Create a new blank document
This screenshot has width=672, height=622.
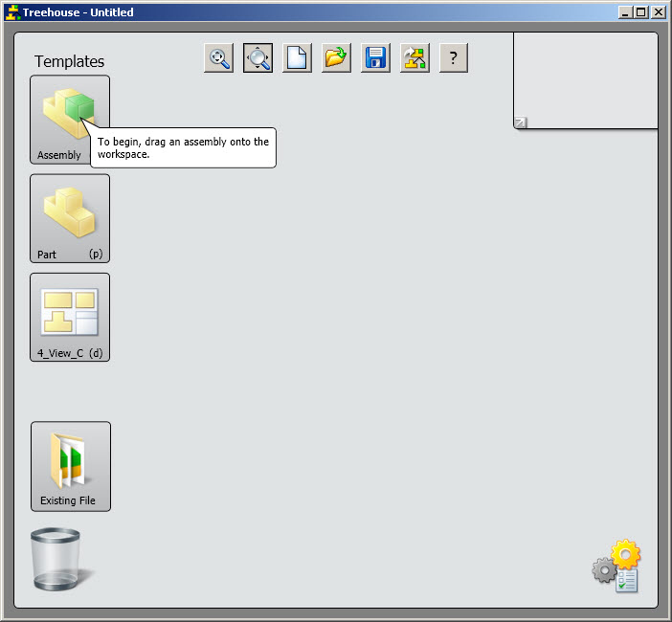coord(297,57)
